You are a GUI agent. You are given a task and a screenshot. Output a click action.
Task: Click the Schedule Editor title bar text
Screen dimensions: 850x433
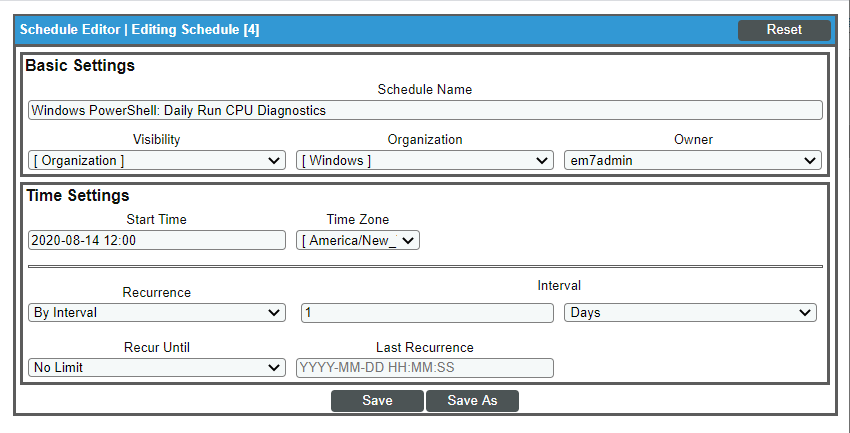coord(140,30)
